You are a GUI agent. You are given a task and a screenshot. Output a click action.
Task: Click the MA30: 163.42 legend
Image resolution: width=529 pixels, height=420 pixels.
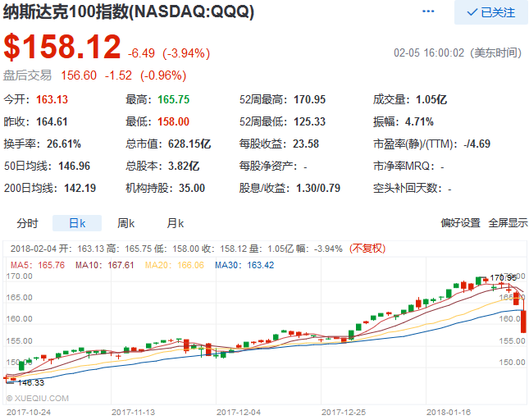point(244,265)
